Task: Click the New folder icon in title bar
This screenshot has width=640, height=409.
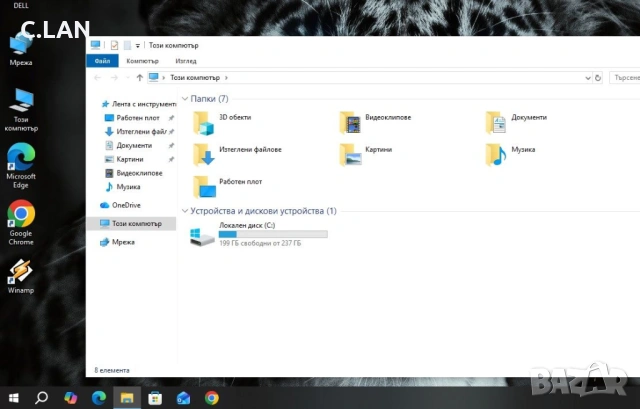Action: tap(127, 45)
